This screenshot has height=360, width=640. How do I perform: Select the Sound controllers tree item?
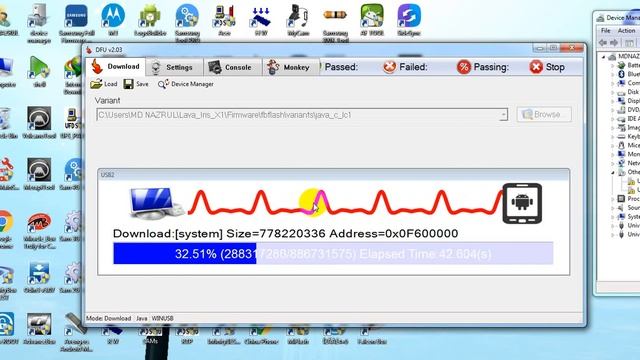point(629,208)
